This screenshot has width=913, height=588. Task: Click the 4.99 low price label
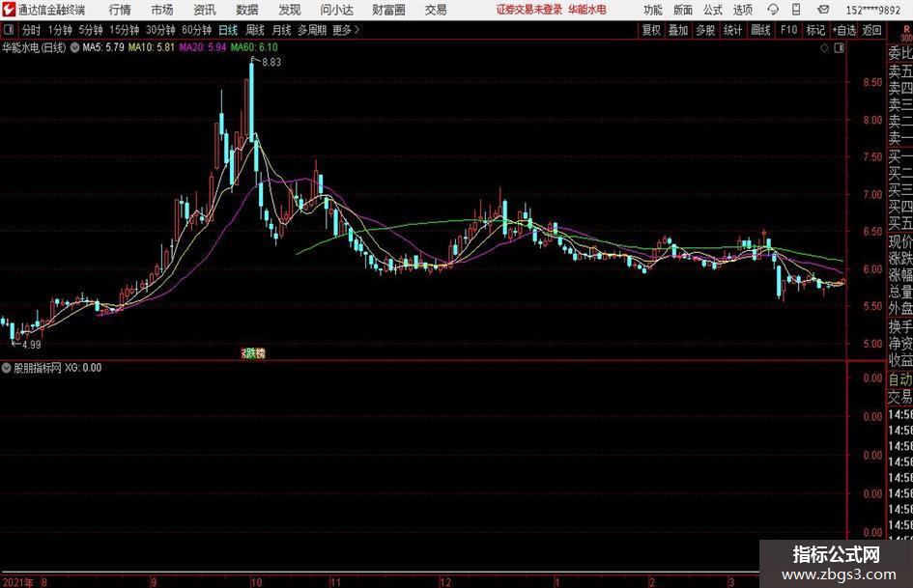(x=32, y=345)
